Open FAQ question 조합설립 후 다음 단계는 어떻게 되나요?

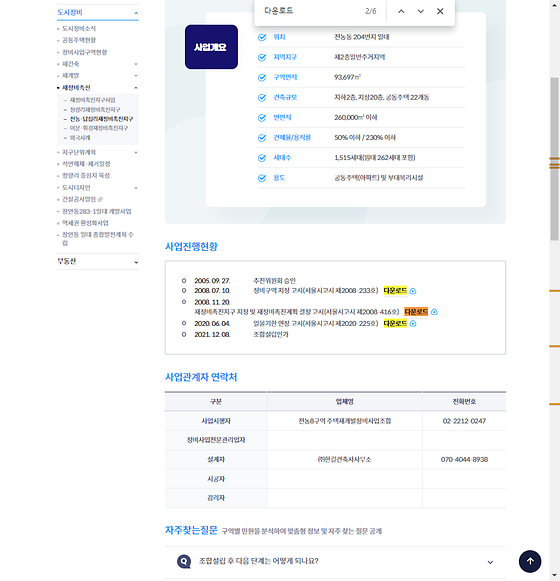pyautogui.click(x=259, y=561)
